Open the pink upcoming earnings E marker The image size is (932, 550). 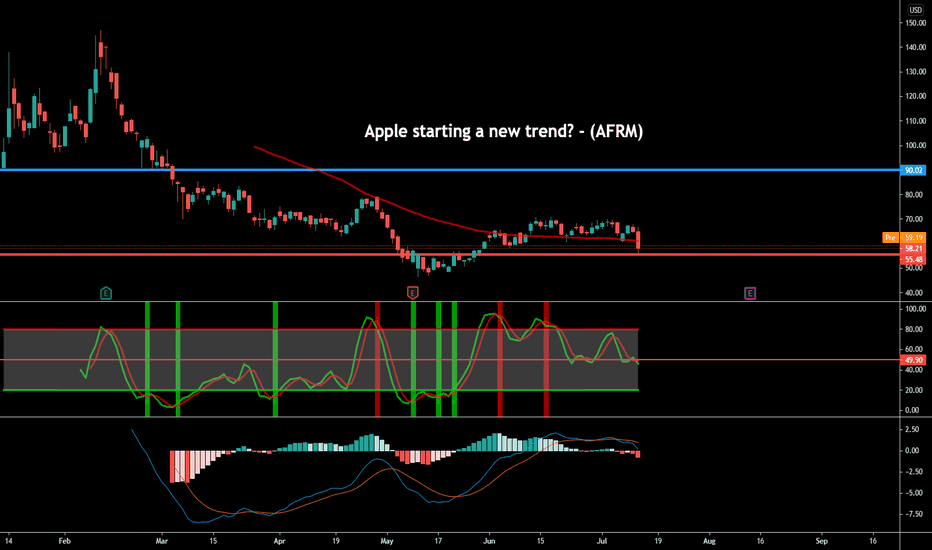[x=750, y=293]
